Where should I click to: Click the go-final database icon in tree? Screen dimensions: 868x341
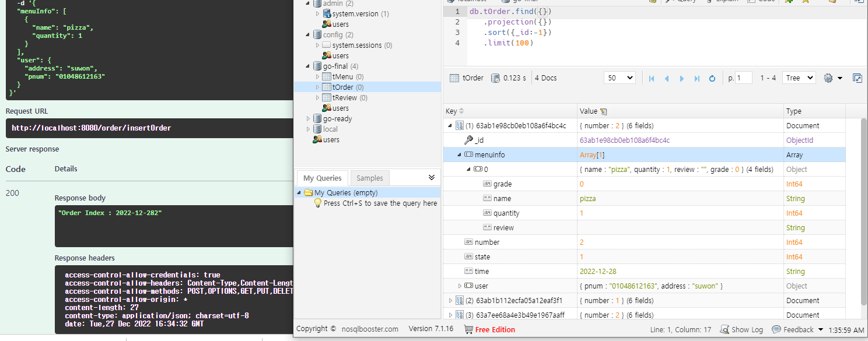click(x=317, y=66)
